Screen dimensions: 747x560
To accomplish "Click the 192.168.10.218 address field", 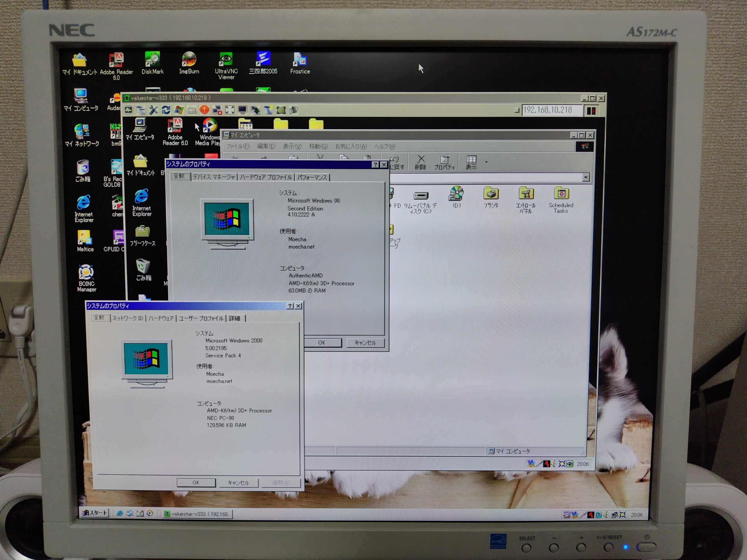I will [552, 110].
